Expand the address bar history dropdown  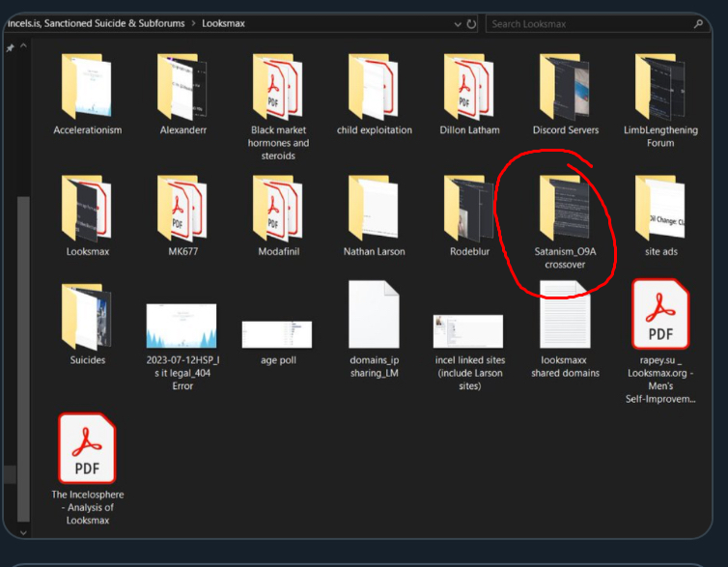[456, 24]
